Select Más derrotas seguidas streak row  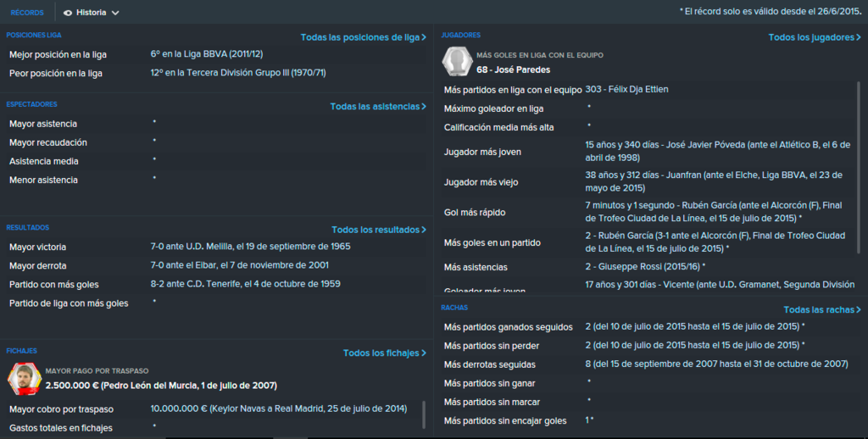[x=648, y=364]
